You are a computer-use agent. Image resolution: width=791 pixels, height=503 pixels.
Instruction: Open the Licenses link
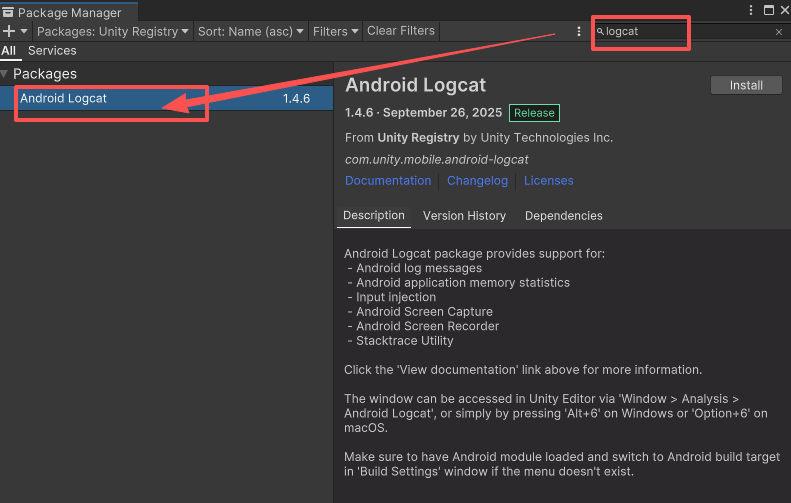click(x=548, y=181)
